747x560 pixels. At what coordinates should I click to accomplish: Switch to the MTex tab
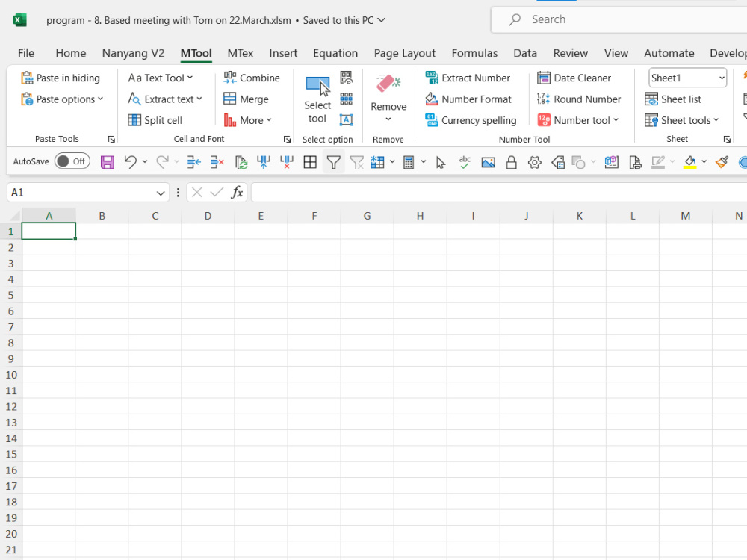(x=240, y=53)
